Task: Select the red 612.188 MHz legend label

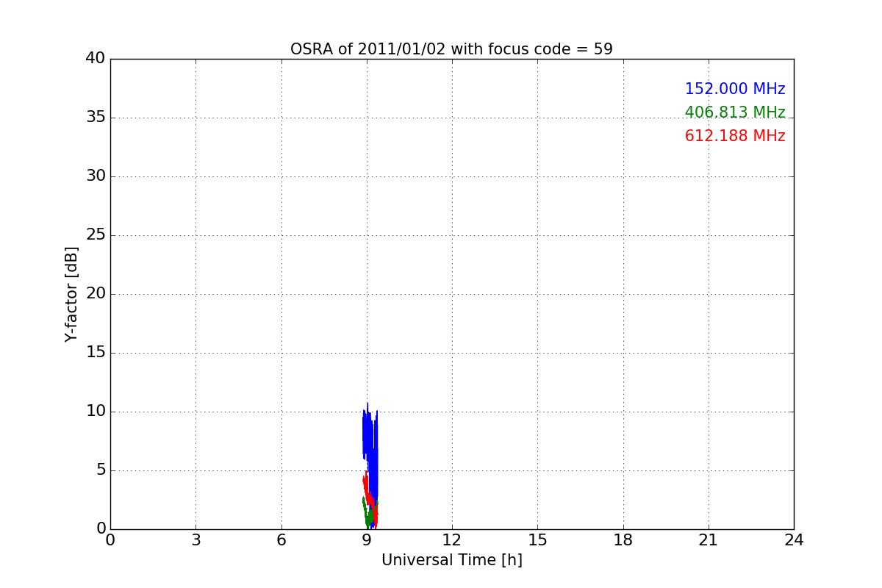Action: coord(735,136)
